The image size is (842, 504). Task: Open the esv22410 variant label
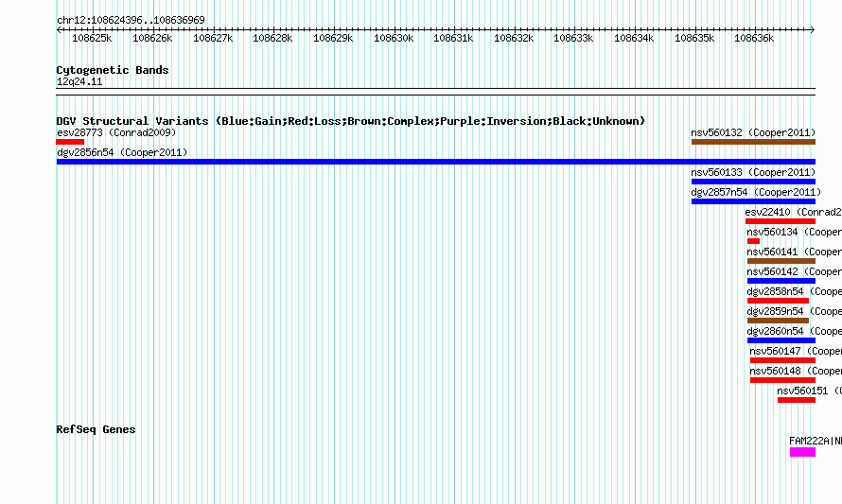pyautogui.click(x=793, y=212)
